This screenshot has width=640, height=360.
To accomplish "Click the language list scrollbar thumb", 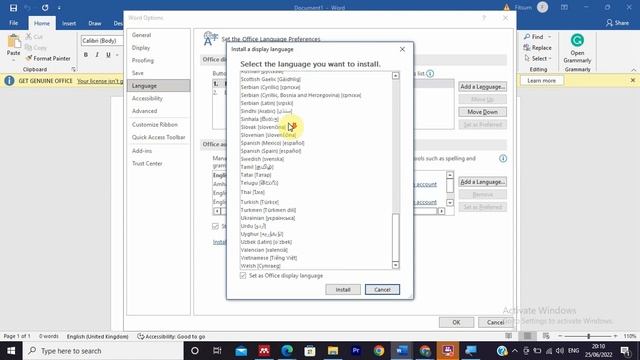I will (x=396, y=237).
